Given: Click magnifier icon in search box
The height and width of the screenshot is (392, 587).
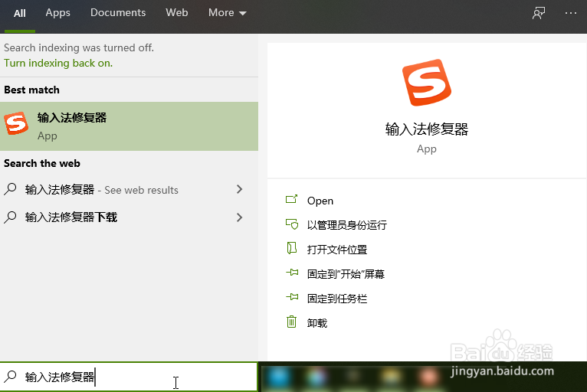Looking at the screenshot, I should pos(11,376).
